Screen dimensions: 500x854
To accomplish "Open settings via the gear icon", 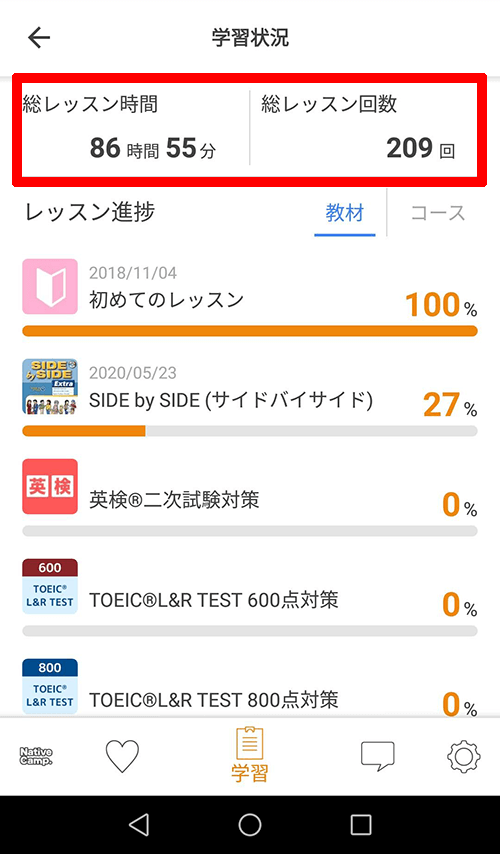I will click(464, 756).
